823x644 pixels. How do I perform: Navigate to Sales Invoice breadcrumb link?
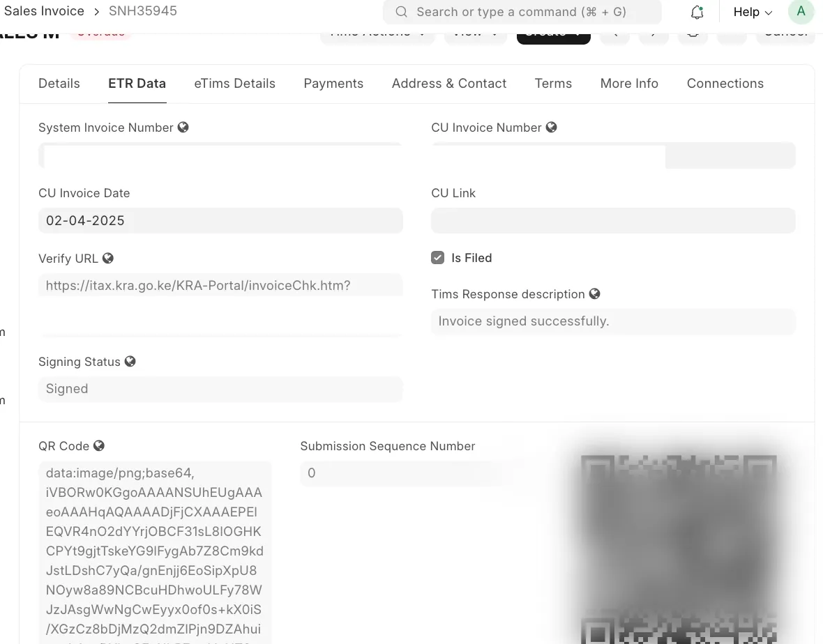pyautogui.click(x=44, y=11)
